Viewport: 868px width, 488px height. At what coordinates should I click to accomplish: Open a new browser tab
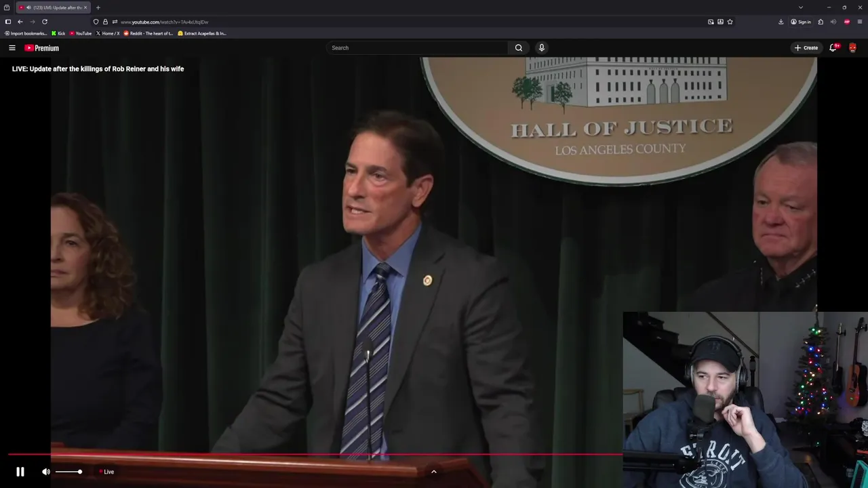(98, 7)
